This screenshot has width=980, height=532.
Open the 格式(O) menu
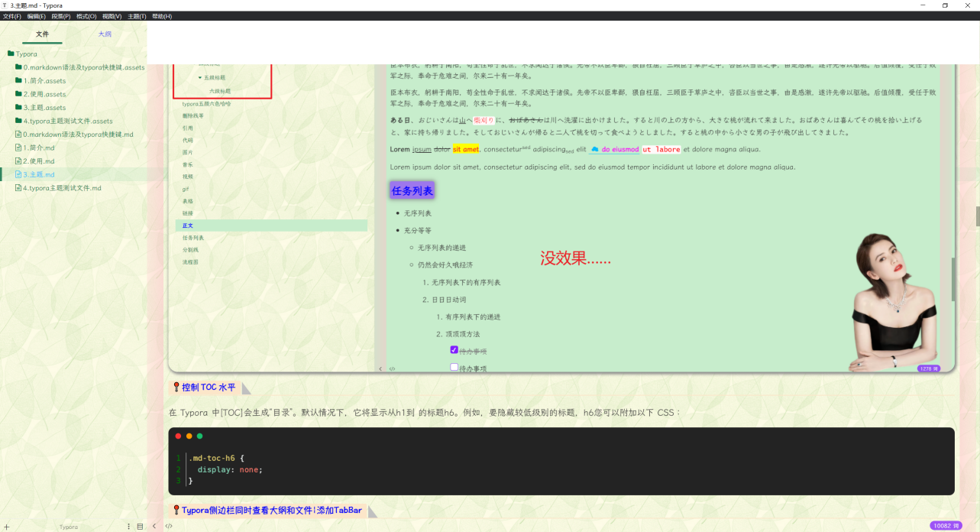click(x=86, y=16)
